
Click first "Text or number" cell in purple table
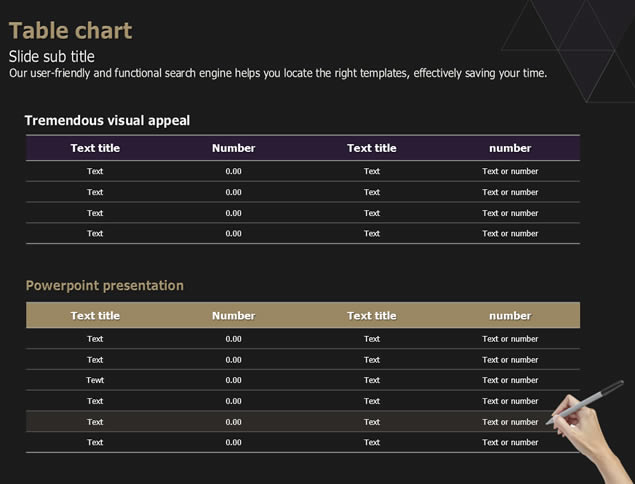[510, 171]
